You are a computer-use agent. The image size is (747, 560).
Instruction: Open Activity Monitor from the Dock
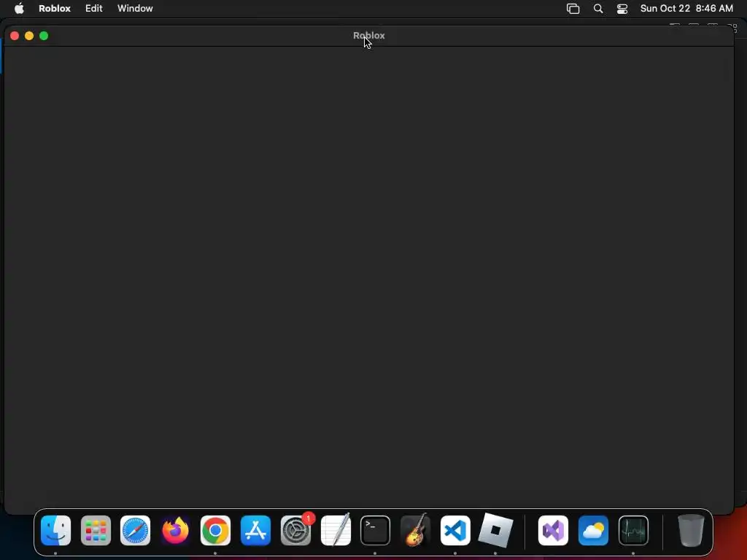(x=633, y=530)
